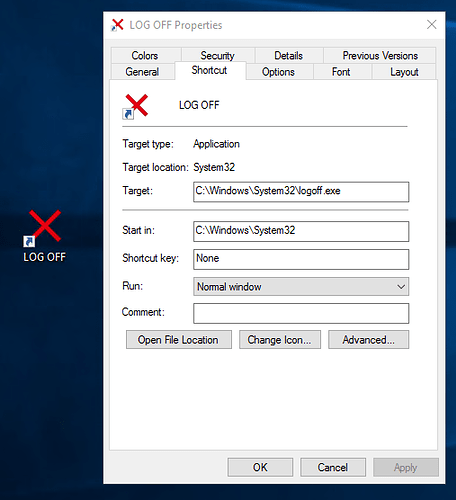Focus the Start in text field
The image size is (456, 500).
click(301, 231)
